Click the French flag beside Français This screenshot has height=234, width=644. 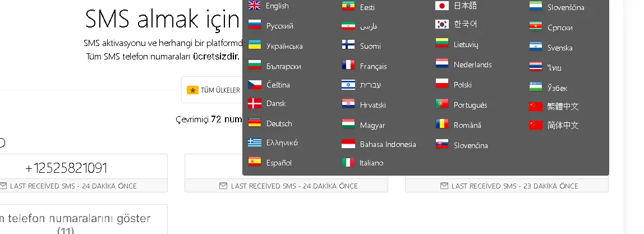[348, 65]
